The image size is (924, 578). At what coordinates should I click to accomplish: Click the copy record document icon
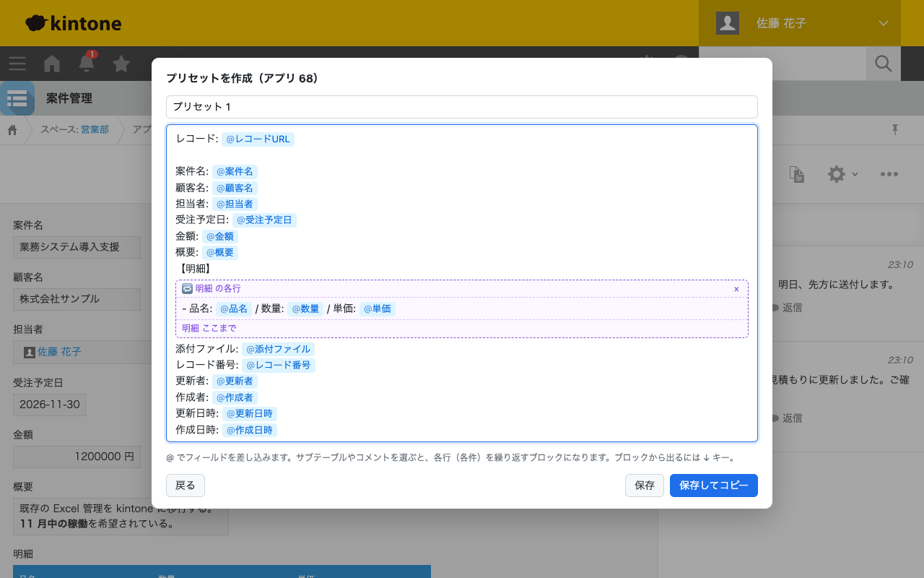point(796,174)
